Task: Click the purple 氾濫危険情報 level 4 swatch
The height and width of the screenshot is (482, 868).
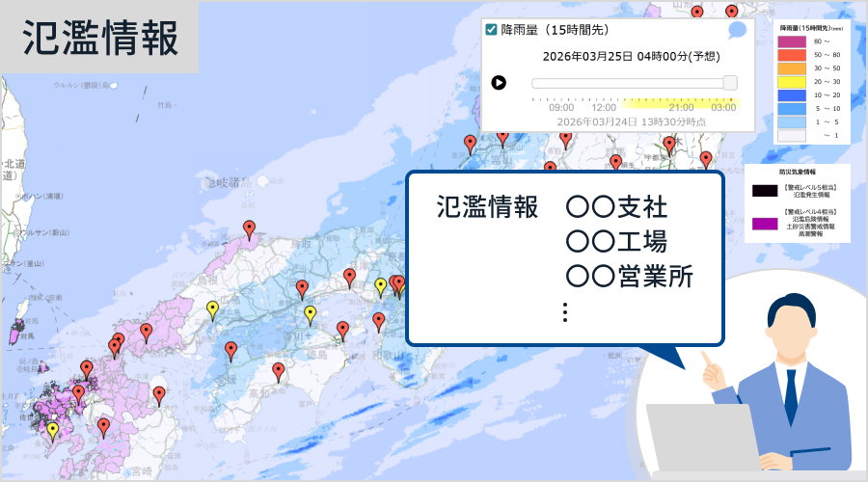Action: (x=765, y=224)
